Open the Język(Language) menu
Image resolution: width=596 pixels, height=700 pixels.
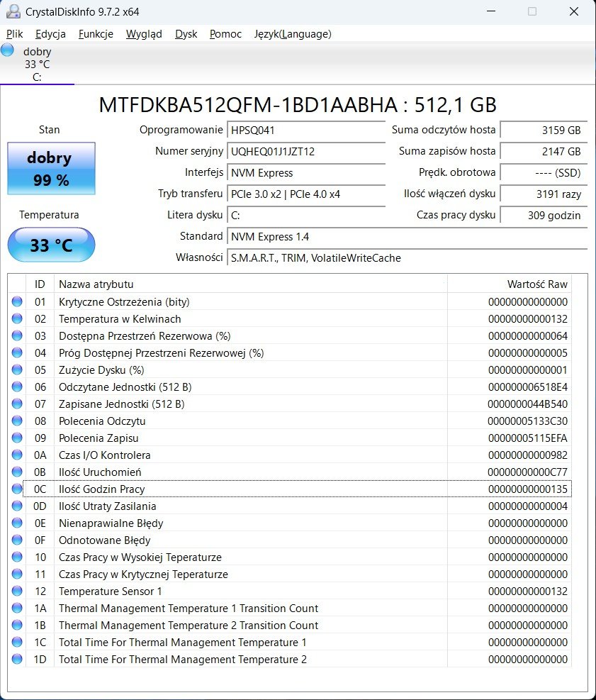(292, 34)
